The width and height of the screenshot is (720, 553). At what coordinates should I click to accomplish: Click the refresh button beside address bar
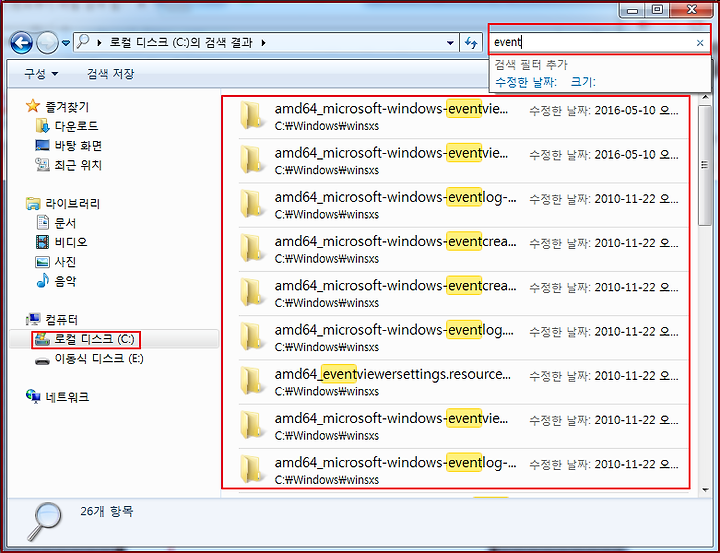pyautogui.click(x=471, y=43)
